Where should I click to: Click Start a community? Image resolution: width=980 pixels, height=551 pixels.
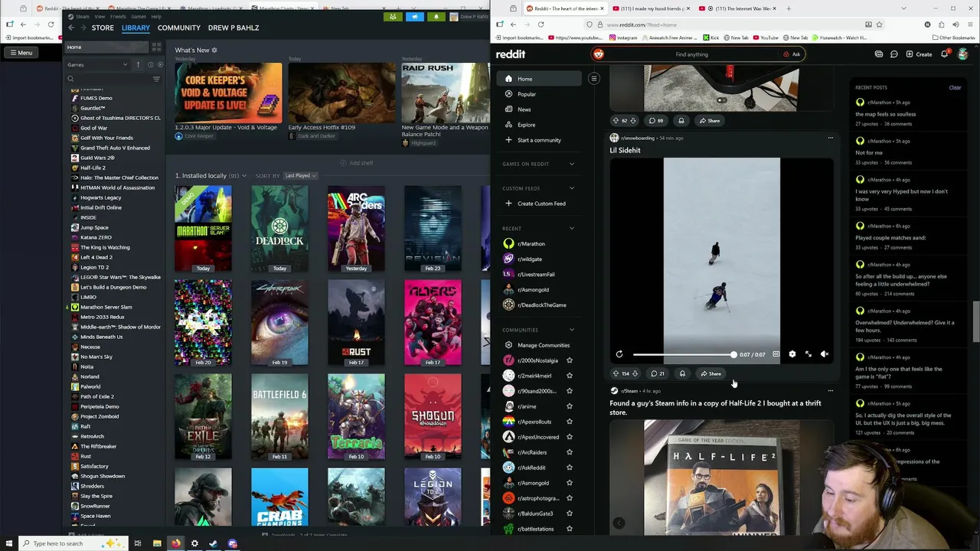539,140
